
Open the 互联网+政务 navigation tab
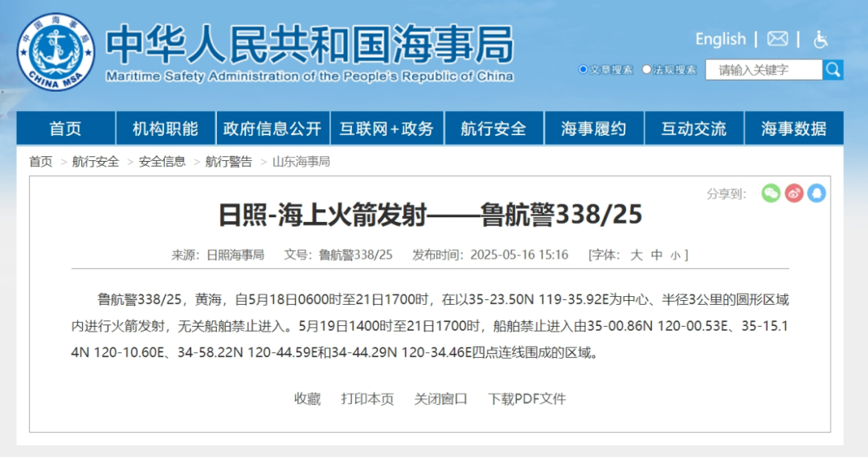coord(387,129)
